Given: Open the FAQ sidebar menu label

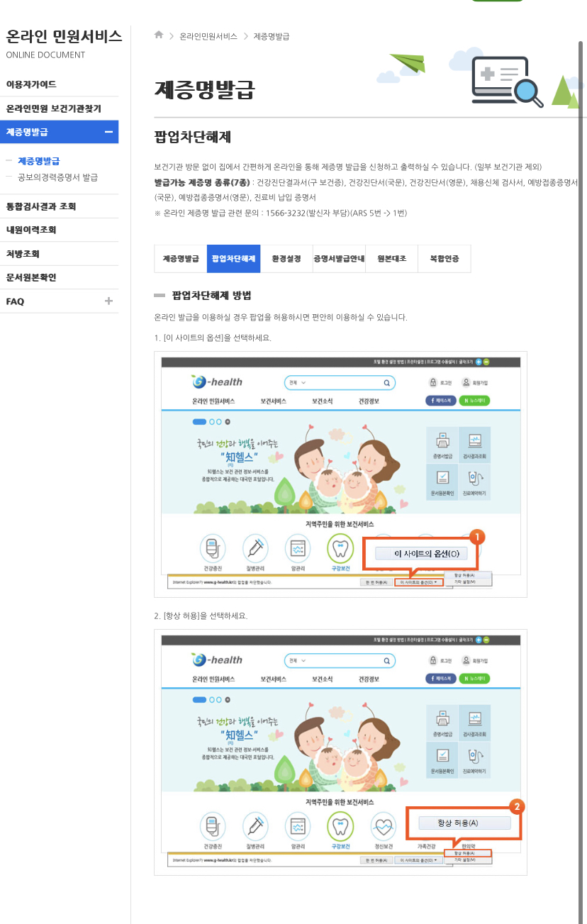Looking at the screenshot, I should point(15,301).
